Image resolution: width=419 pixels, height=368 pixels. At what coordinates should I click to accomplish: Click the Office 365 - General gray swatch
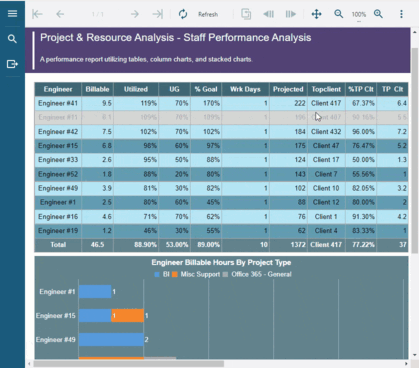click(x=225, y=274)
